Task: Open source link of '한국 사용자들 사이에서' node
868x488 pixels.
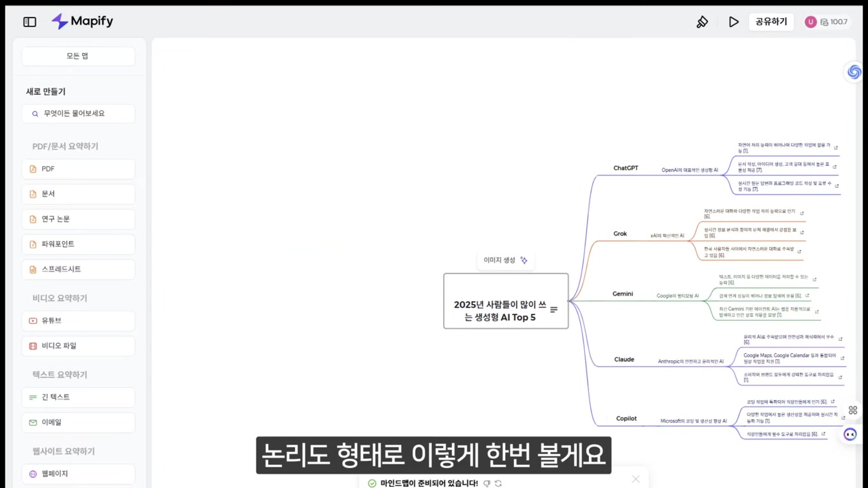Action: click(x=800, y=252)
